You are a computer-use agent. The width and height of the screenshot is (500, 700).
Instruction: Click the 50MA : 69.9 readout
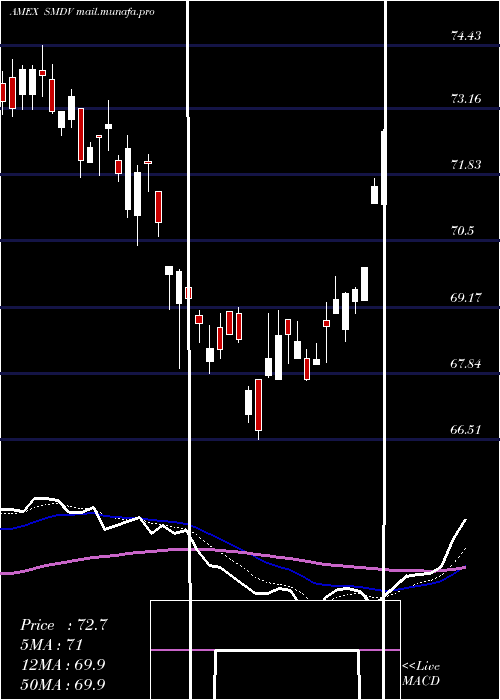tap(62, 684)
